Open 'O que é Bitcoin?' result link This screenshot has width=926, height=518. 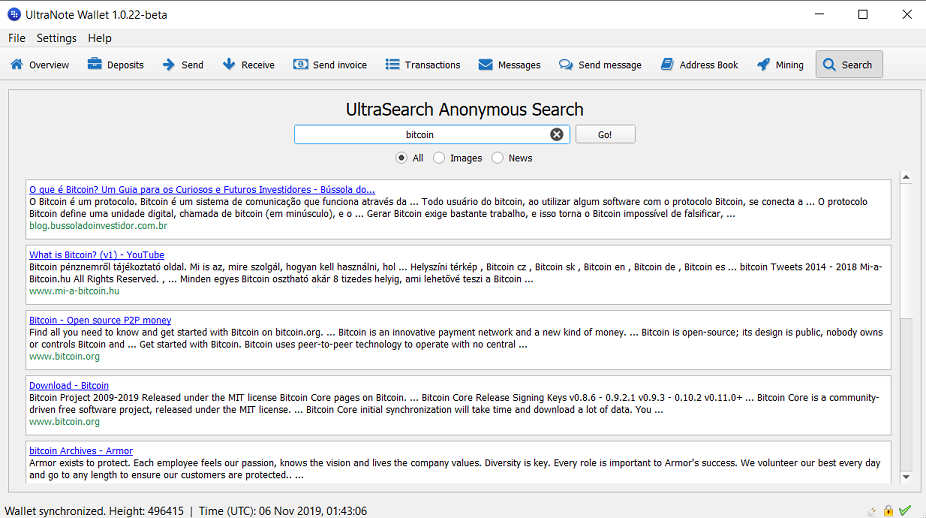click(x=202, y=190)
